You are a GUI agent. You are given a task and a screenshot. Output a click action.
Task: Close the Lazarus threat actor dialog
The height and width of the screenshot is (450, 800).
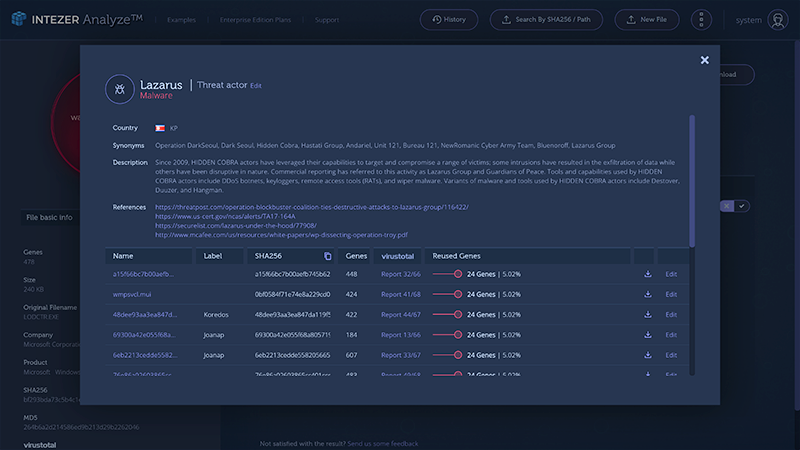(x=705, y=60)
